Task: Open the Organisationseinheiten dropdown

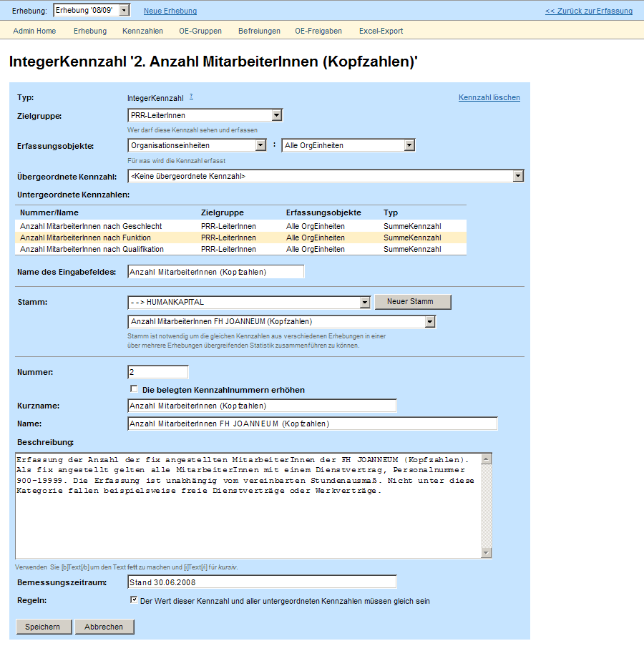Action: pyautogui.click(x=197, y=145)
